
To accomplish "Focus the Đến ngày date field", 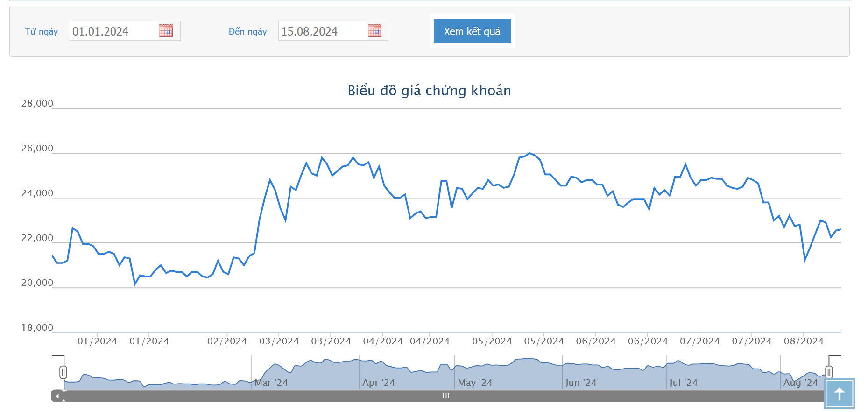I will 322,31.
